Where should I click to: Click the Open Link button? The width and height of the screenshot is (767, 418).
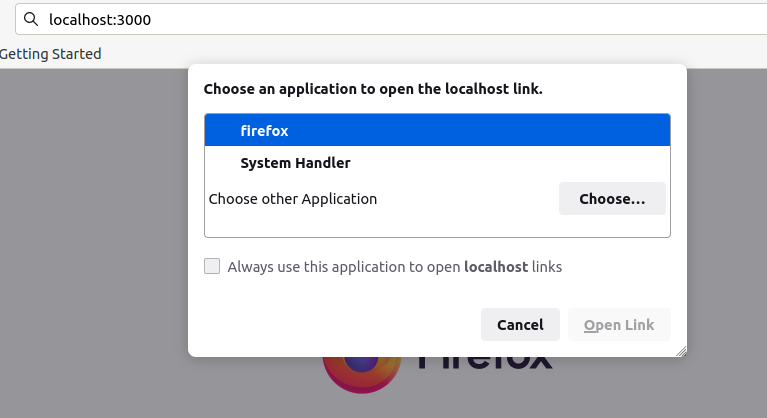pos(619,325)
